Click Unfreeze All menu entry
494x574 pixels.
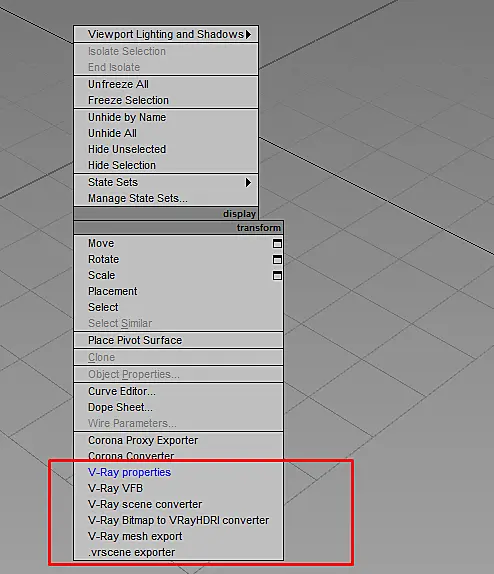pos(166,84)
